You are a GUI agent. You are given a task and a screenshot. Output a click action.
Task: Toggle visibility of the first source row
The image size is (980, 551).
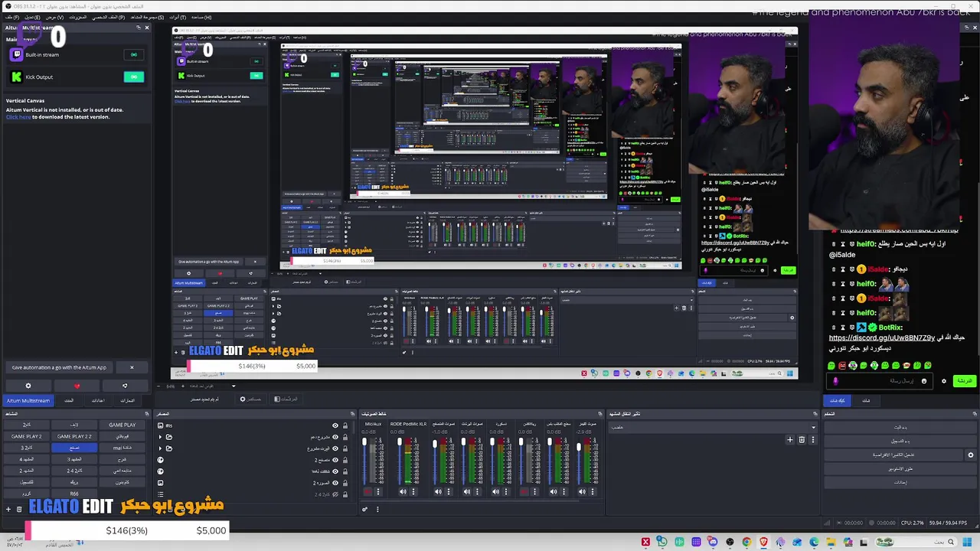[335, 425]
